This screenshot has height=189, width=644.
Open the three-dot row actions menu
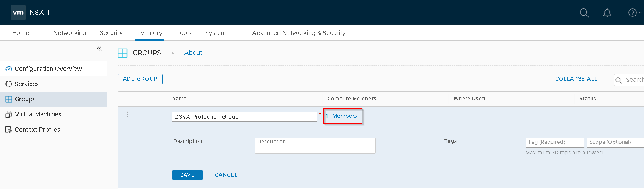[128, 114]
